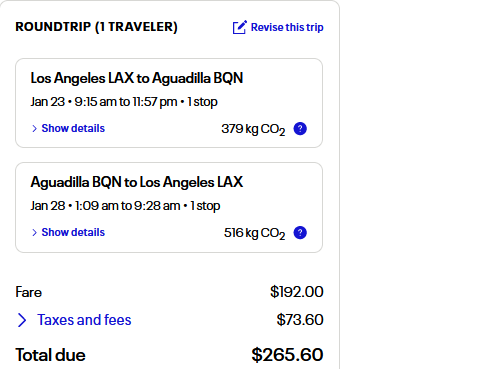
Task: Expand Show details for BQN to LAX flight
Action: pos(73,232)
